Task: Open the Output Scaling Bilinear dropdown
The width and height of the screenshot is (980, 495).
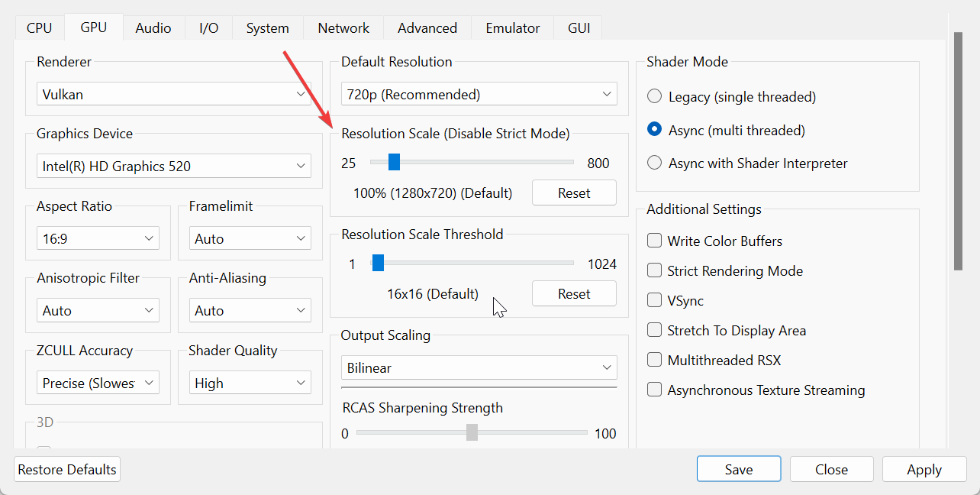Action: click(x=479, y=367)
